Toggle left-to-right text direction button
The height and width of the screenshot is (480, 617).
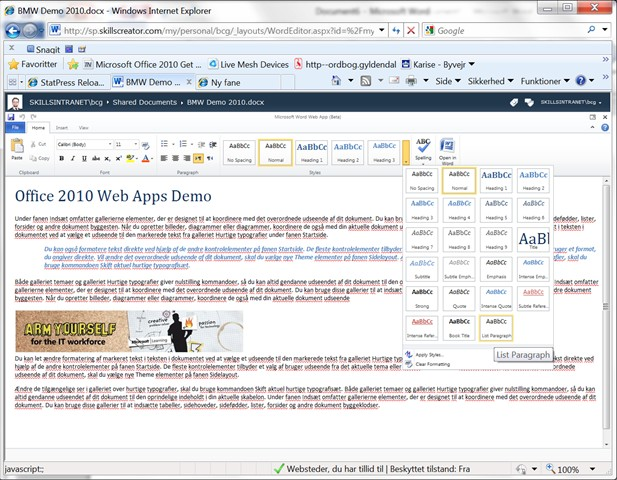(x=198, y=158)
